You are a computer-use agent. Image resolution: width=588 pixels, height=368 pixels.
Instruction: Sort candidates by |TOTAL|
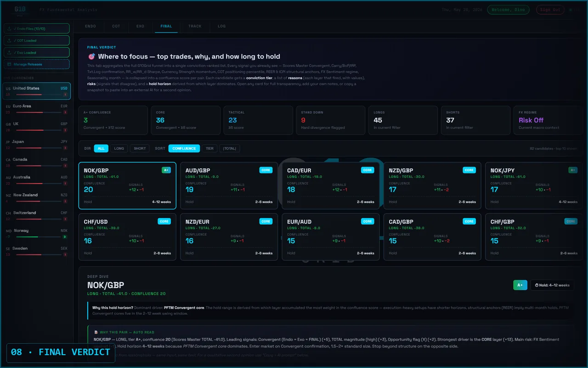pyautogui.click(x=230, y=148)
